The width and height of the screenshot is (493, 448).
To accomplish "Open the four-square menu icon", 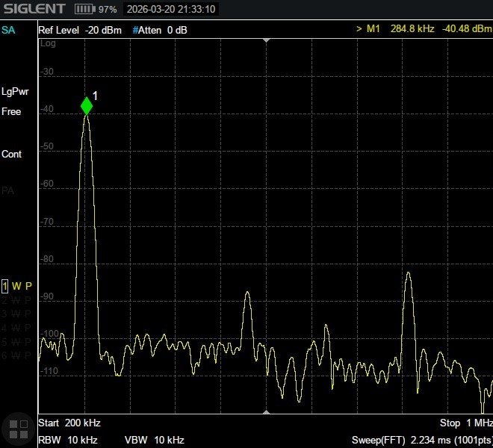I will [x=19, y=429].
